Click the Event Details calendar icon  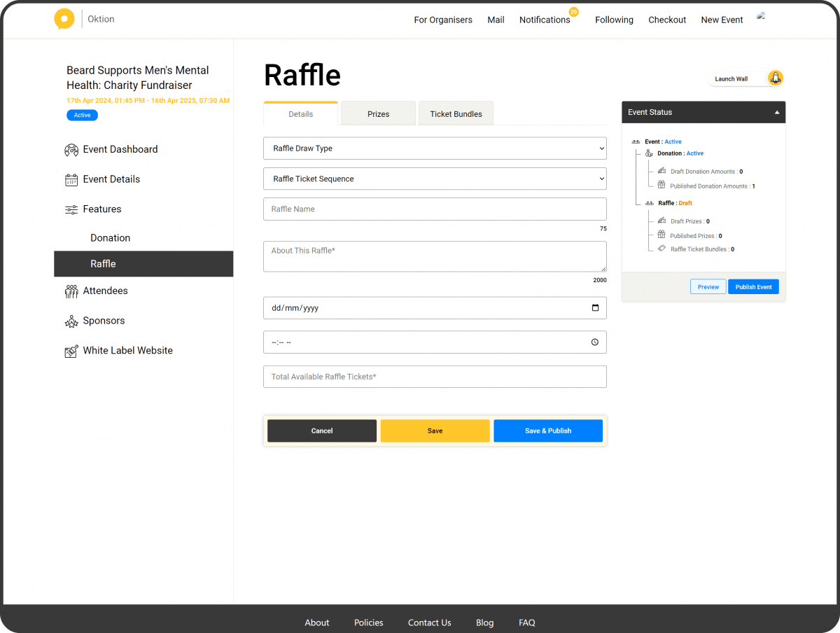click(x=71, y=179)
